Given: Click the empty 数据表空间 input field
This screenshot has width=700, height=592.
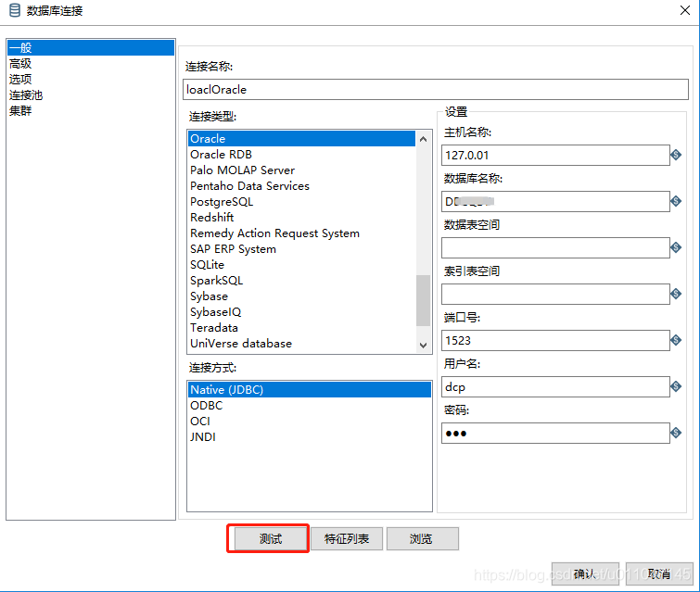Looking at the screenshot, I should pos(555,247).
